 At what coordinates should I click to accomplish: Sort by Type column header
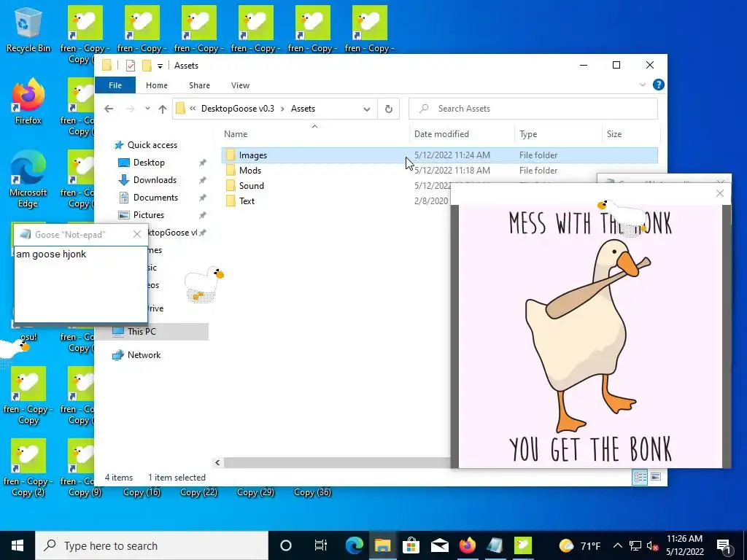click(558, 134)
